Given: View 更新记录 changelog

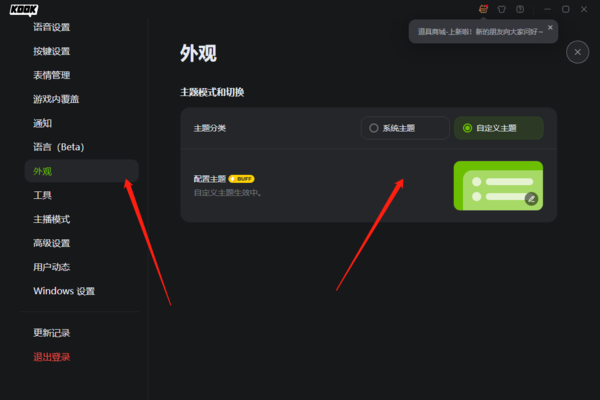Looking at the screenshot, I should click(x=52, y=333).
